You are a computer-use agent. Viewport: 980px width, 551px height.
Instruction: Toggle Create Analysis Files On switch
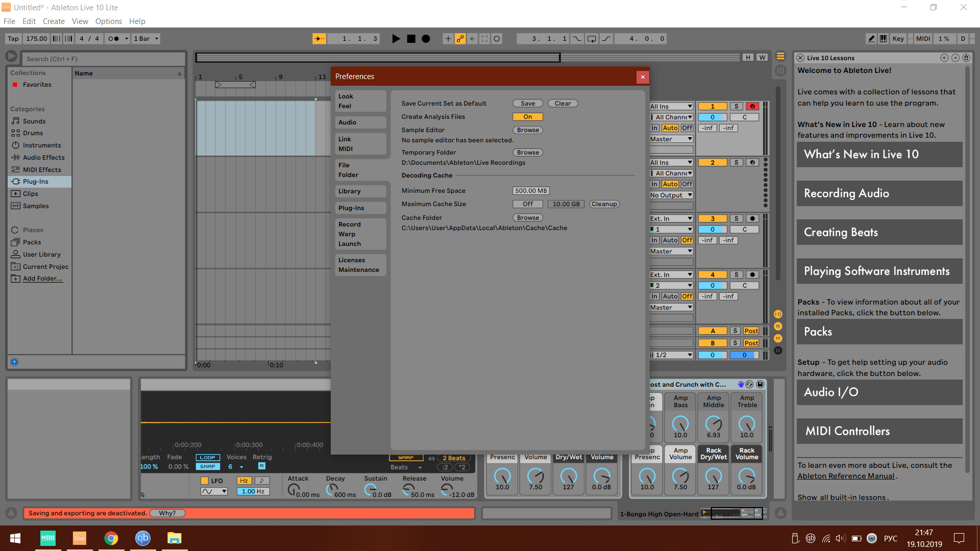[527, 117]
